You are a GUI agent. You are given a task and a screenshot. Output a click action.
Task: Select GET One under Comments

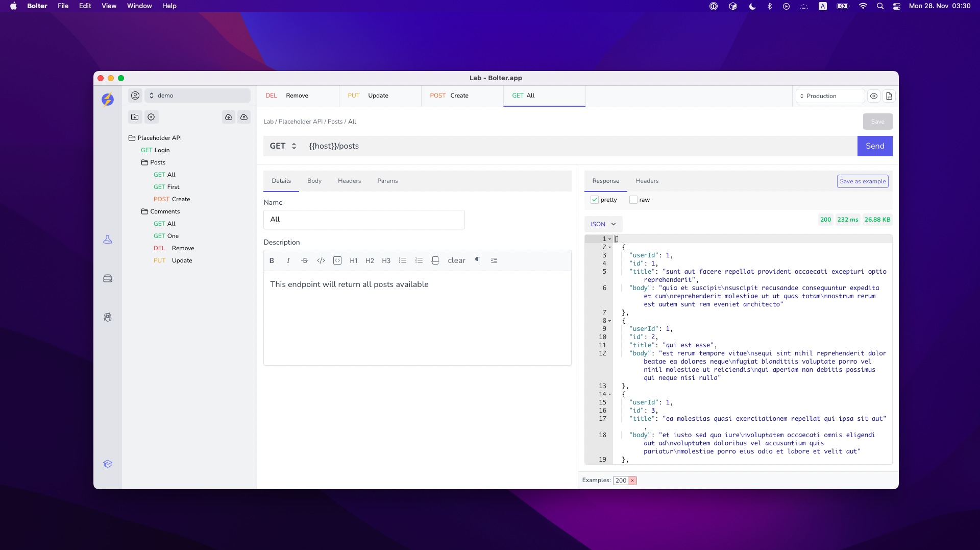(x=166, y=236)
